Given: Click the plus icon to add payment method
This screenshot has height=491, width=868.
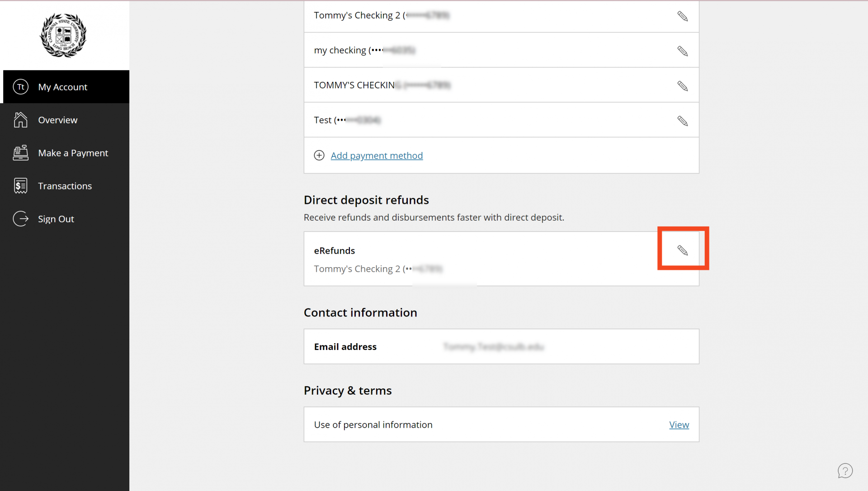Looking at the screenshot, I should 320,156.
